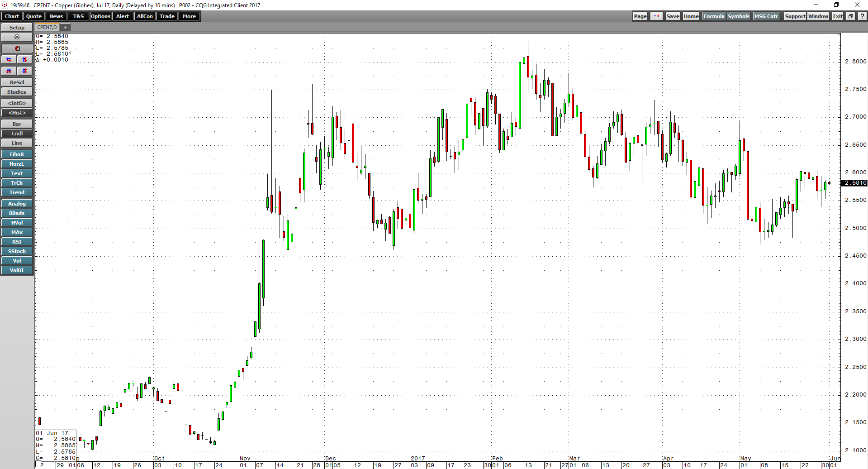The image size is (868, 469).
Task: Add the Vol volume study
Action: [17, 261]
